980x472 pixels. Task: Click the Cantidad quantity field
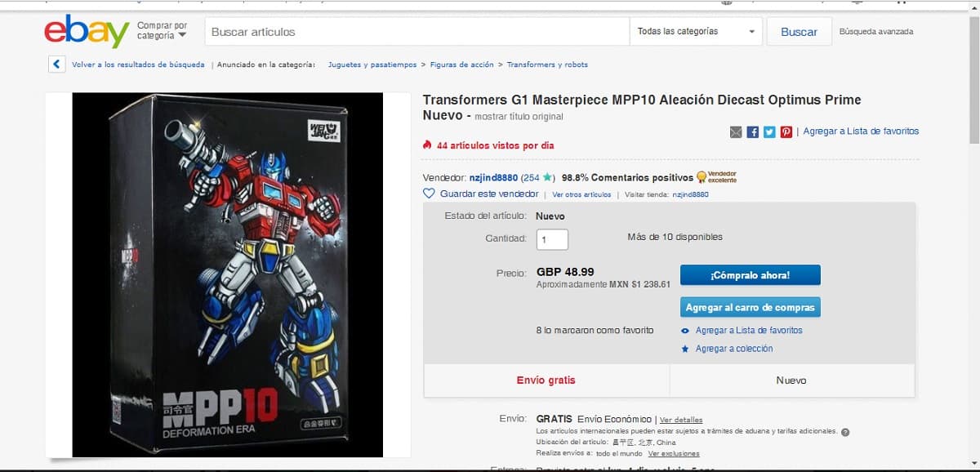(x=552, y=239)
